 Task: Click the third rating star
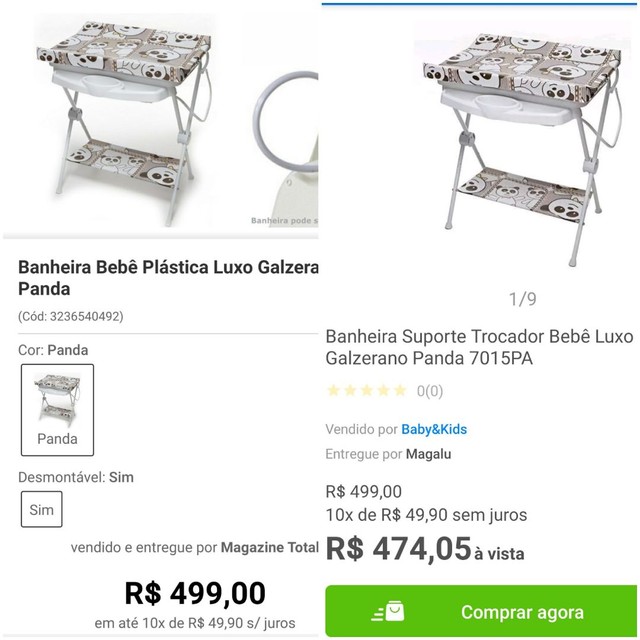367,391
